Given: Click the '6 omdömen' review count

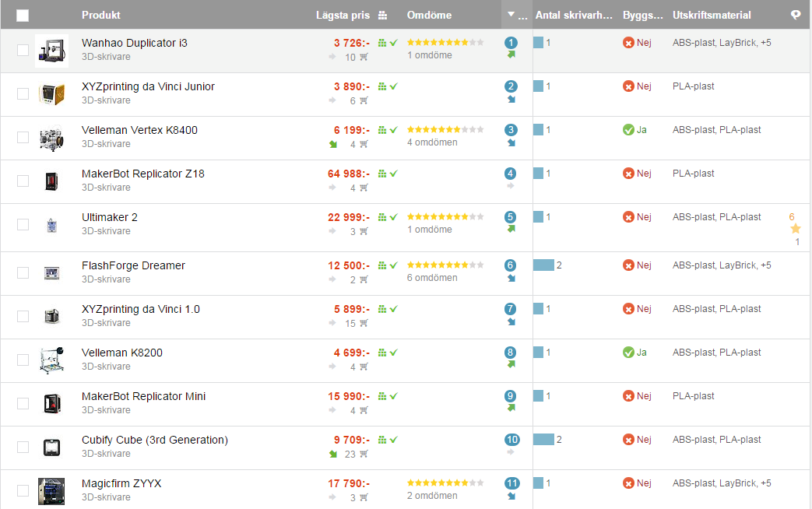Looking at the screenshot, I should 432,278.
